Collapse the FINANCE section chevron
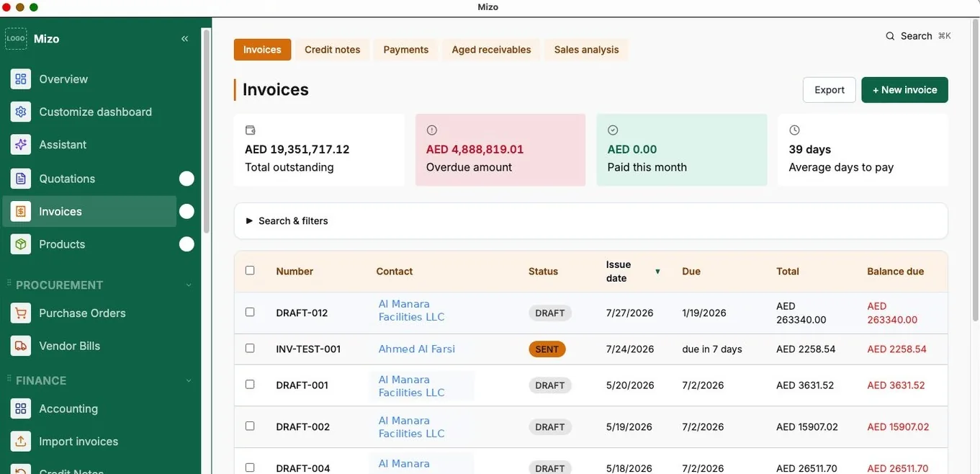 click(189, 380)
